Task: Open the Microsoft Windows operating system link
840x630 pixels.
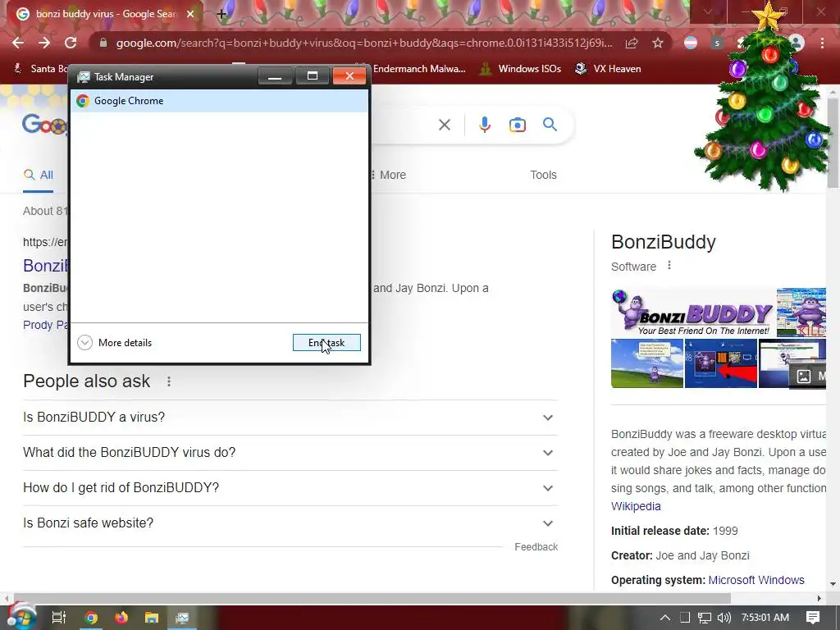Action: pos(756,580)
